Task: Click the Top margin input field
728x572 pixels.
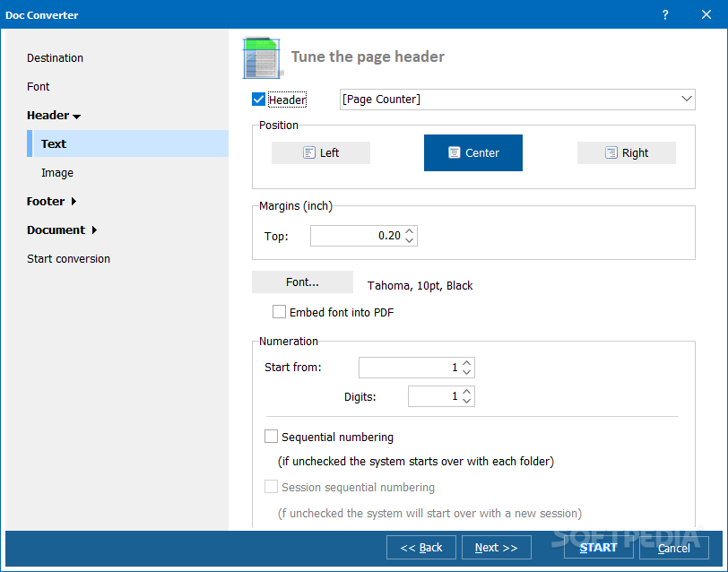Action: pos(356,236)
